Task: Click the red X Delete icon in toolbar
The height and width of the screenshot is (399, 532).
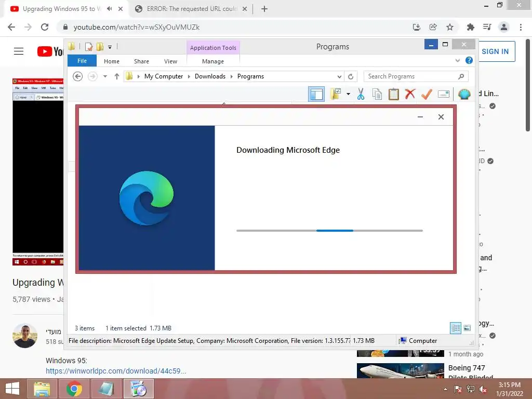Action: [410, 94]
